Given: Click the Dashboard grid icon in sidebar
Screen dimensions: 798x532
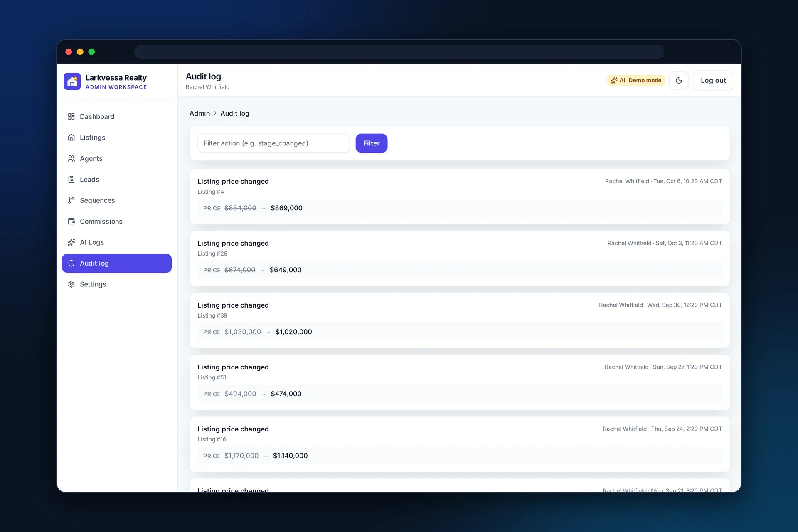Looking at the screenshot, I should (x=71, y=116).
